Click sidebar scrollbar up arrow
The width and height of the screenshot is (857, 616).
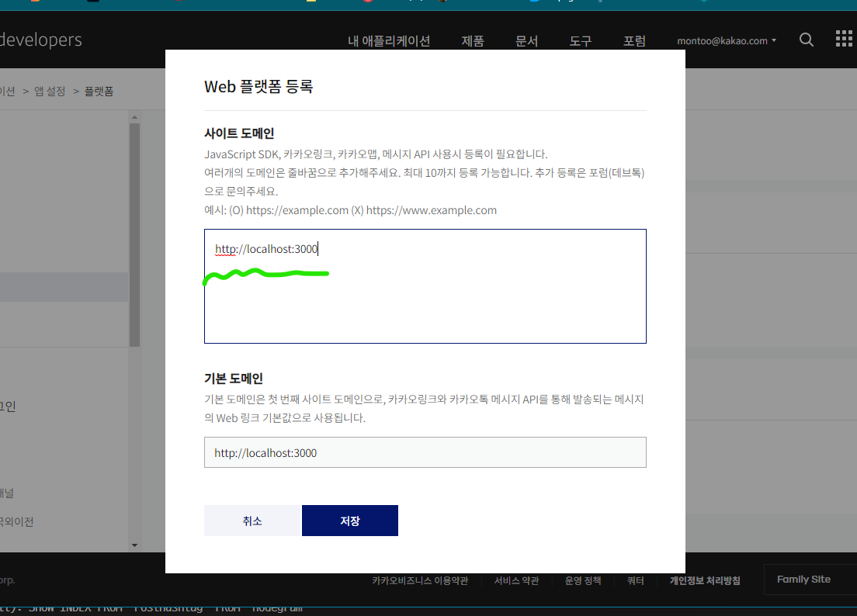click(x=134, y=117)
